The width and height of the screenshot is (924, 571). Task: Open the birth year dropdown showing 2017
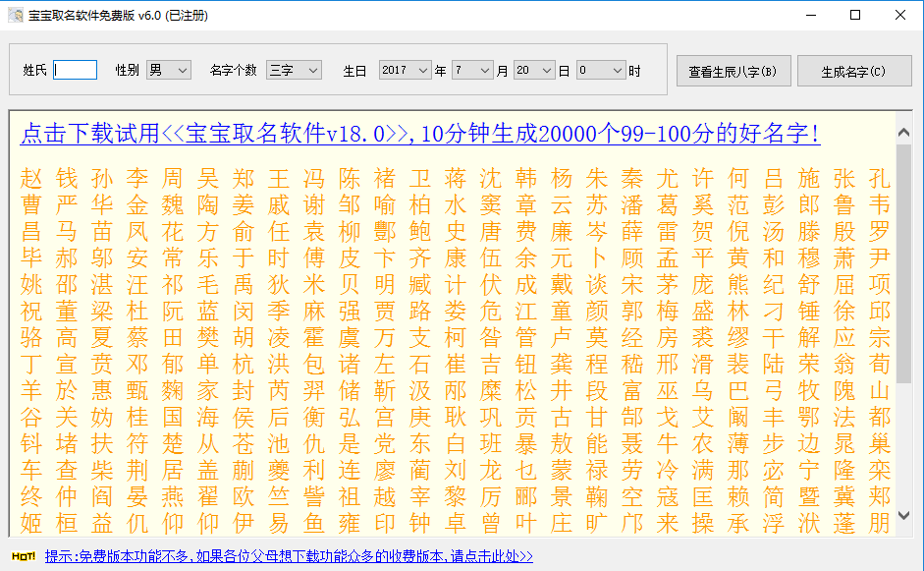405,70
